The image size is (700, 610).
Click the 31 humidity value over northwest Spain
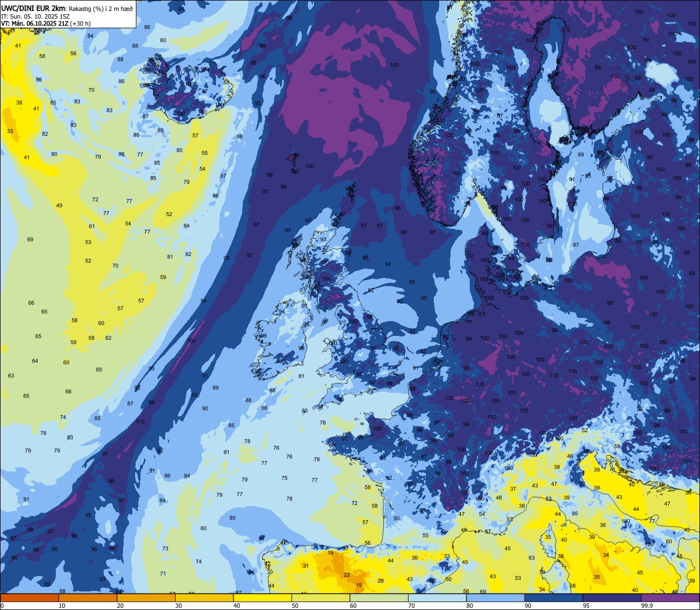click(306, 566)
